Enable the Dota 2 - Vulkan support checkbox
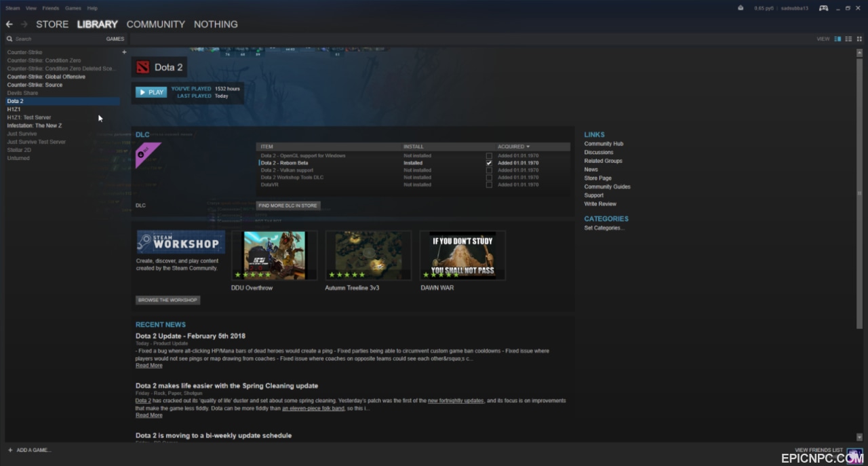 [489, 170]
